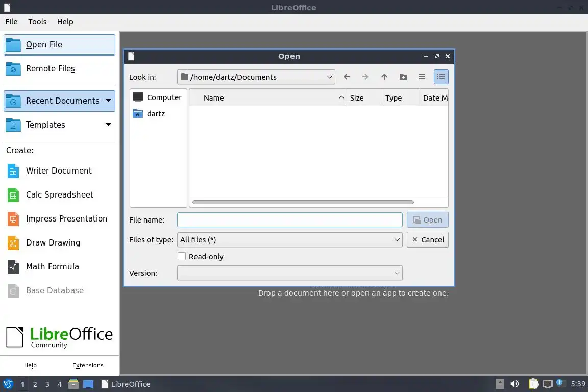Image resolution: width=588 pixels, height=392 pixels.
Task: Open the File menu
Action: [11, 22]
